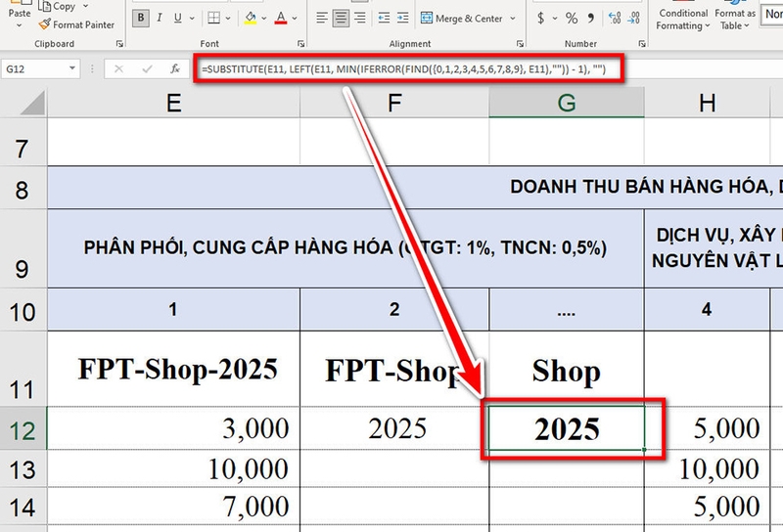Screen dimensions: 783x532
Task: Apply the red Font Color
Action: [x=281, y=19]
